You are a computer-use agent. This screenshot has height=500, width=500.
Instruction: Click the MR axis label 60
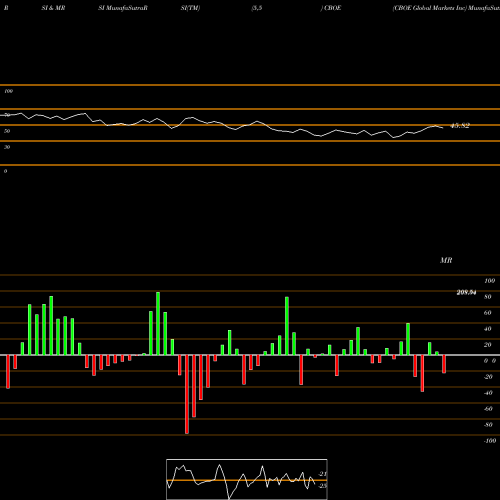pyautogui.click(x=488, y=313)
